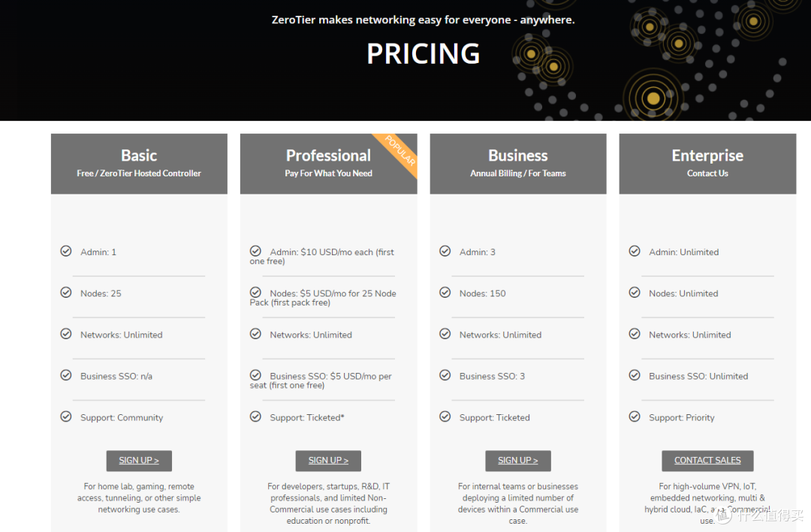This screenshot has width=811, height=532.
Task: Click check icon beside Professional Support: Ticketed*
Action: pos(255,416)
